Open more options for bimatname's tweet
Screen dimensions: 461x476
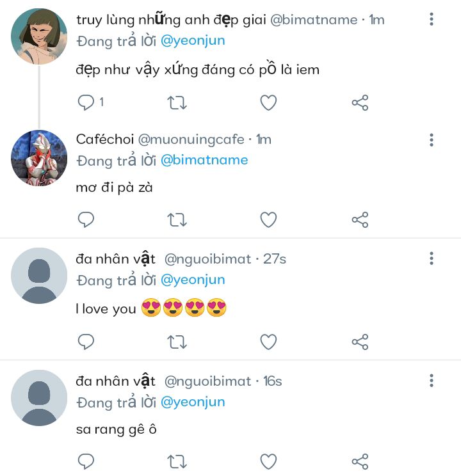[432, 20]
